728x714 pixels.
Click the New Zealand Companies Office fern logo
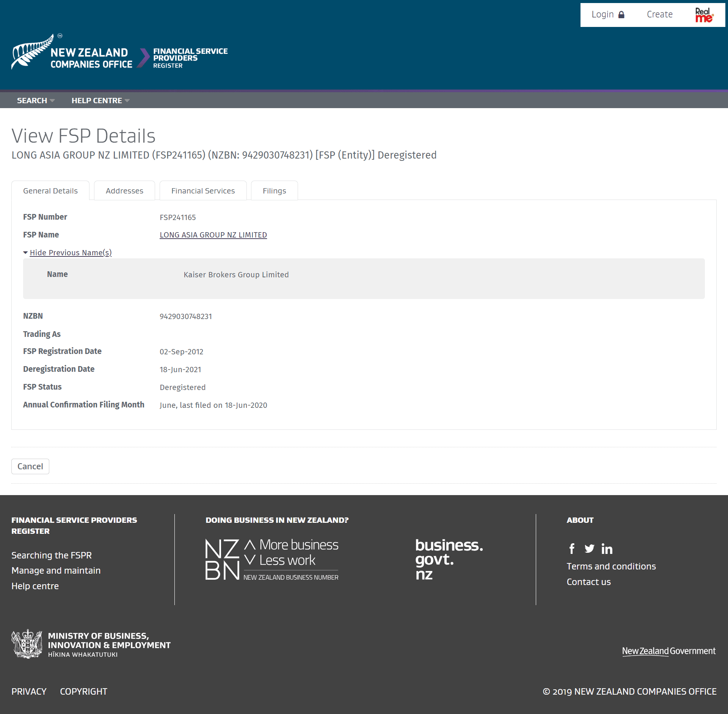72,52
